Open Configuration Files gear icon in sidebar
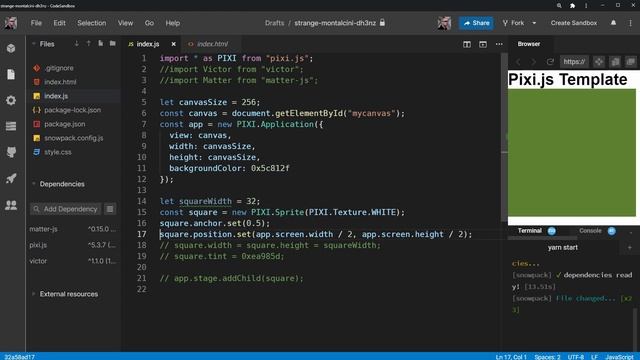This screenshot has height=360, width=640. pyautogui.click(x=11, y=100)
